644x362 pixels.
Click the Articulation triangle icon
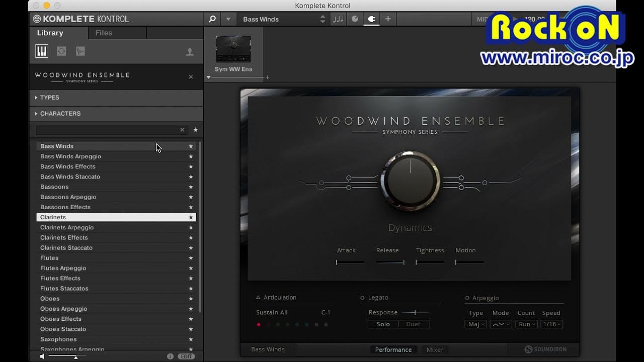[258, 298]
